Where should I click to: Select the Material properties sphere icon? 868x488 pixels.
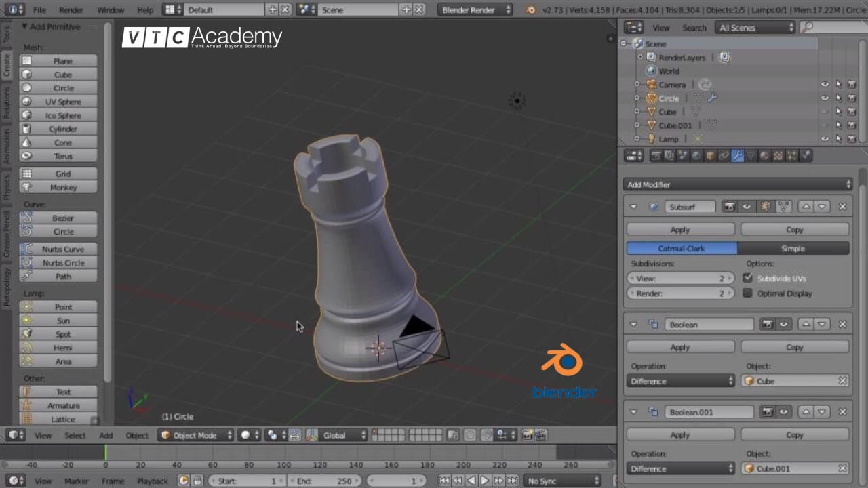763,155
